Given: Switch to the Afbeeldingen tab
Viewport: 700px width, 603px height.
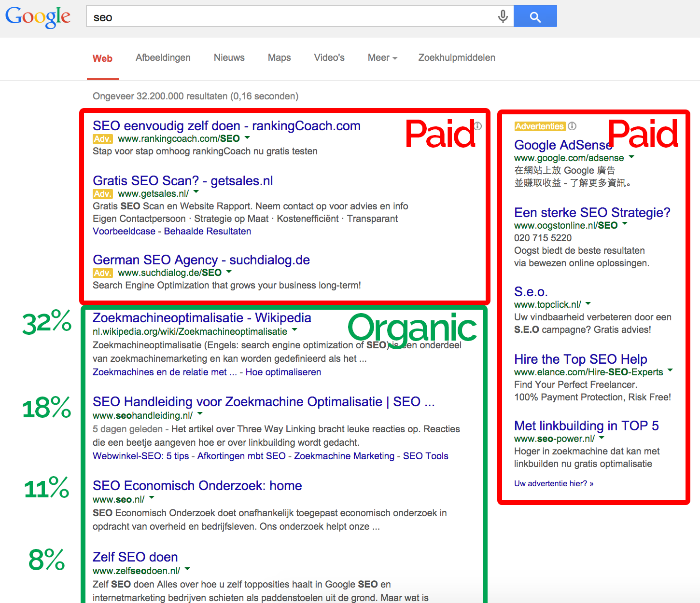Looking at the screenshot, I should coord(163,57).
